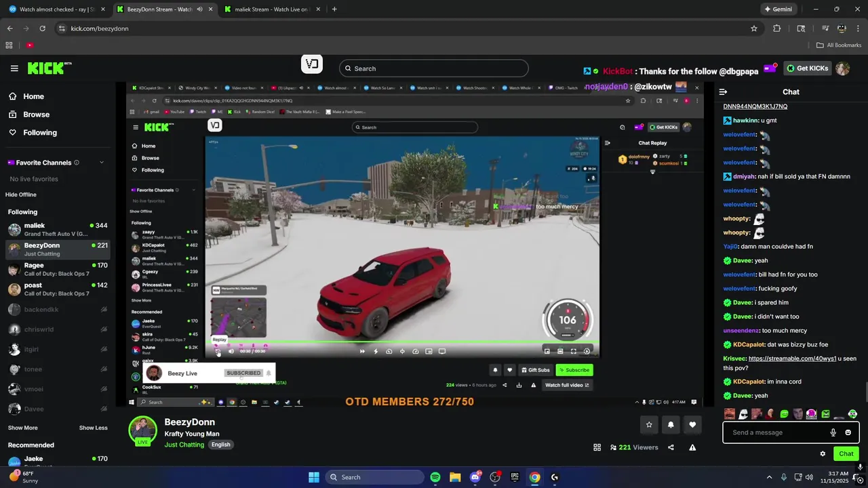This screenshot has height=488, width=868.
Task: Open Spotify from taskbar
Action: 435,477
